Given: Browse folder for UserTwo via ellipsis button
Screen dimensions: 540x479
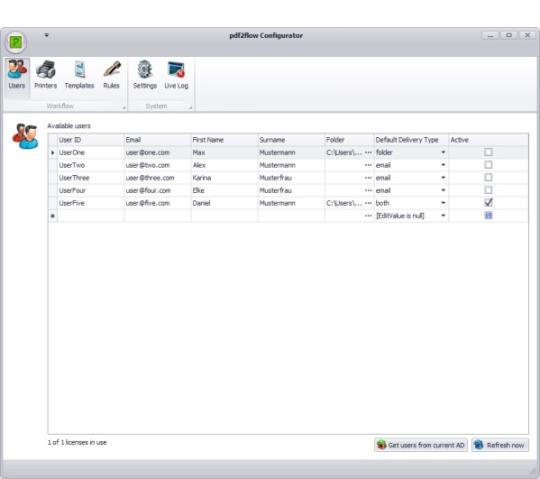Looking at the screenshot, I should (368, 165).
